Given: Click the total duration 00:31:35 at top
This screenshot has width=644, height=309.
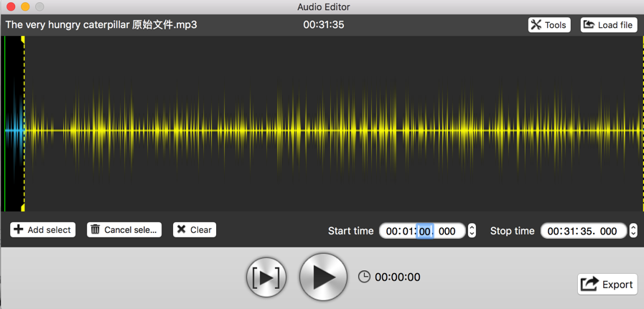Looking at the screenshot, I should (324, 25).
